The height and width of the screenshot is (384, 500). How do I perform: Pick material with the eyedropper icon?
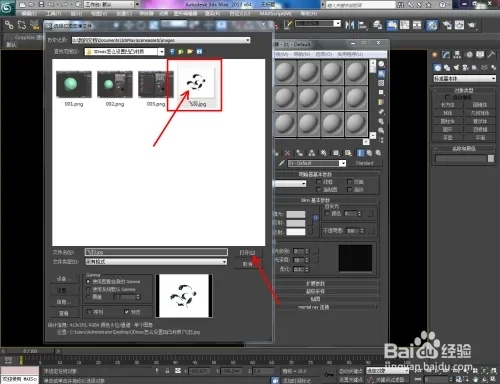click(x=282, y=163)
